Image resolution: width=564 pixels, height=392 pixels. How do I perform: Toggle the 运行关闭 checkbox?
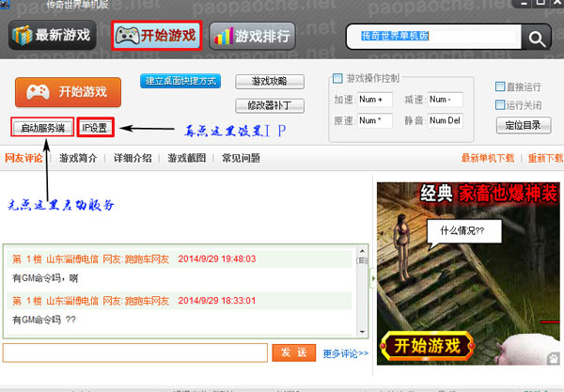500,103
